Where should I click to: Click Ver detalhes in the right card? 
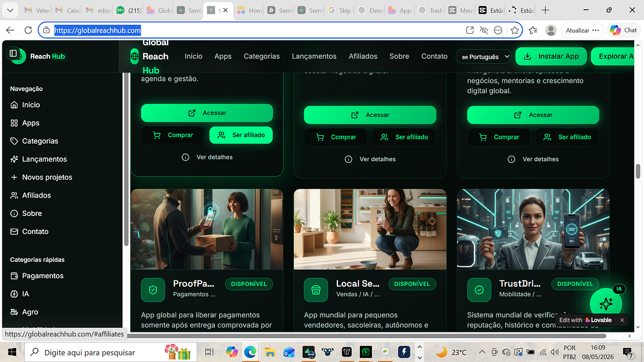pos(533,159)
